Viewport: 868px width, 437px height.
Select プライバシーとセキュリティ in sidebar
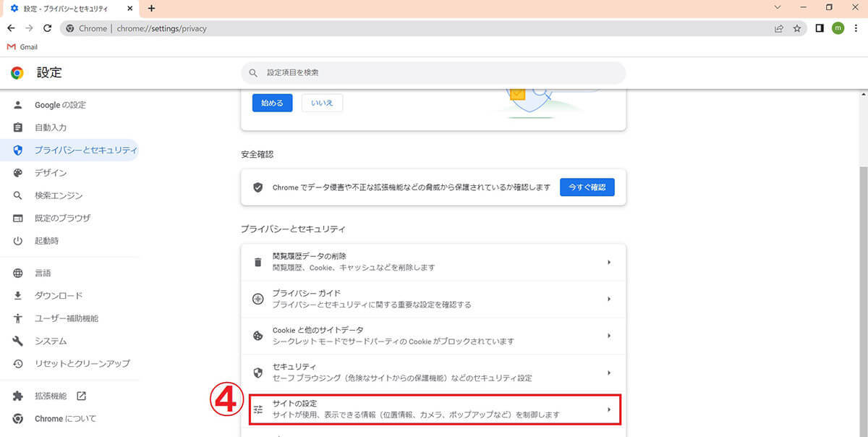[69, 150]
